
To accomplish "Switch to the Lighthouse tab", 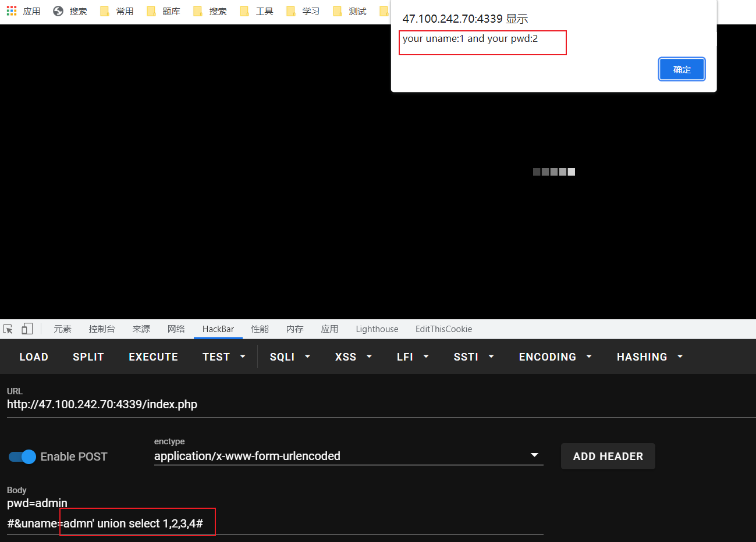I will 377,329.
